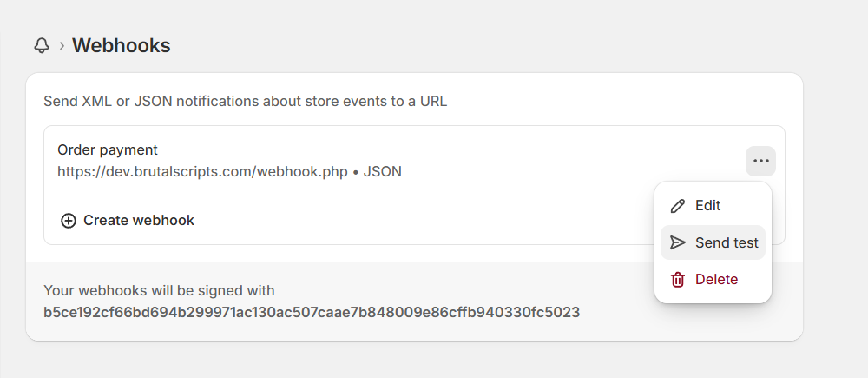Select the Send test menu label
868x378 pixels.
[727, 242]
